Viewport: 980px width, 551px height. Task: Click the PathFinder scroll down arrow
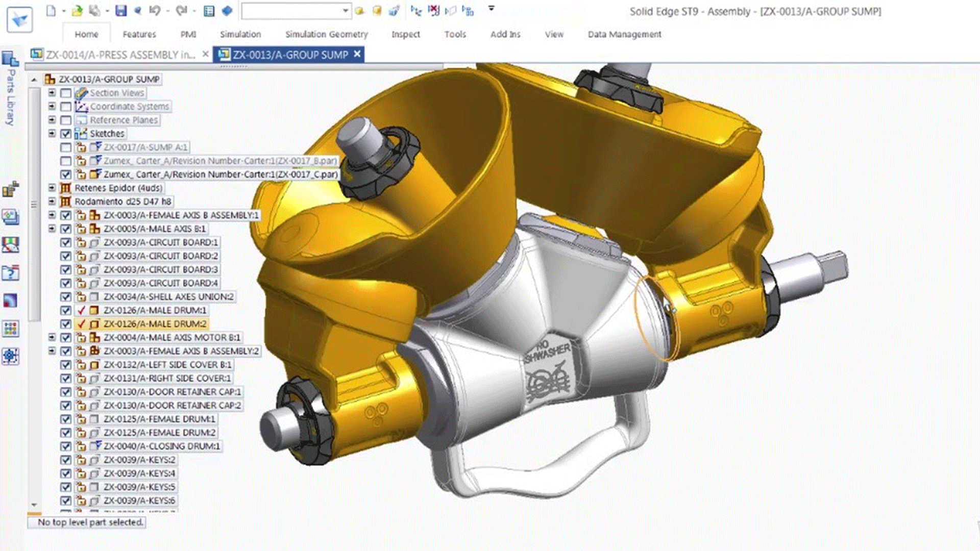coord(34,505)
